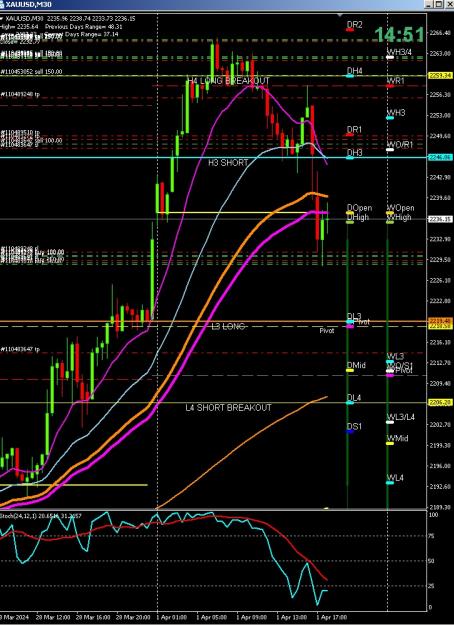
Task: Select the yellow DMid level marker
Action: pos(350,370)
